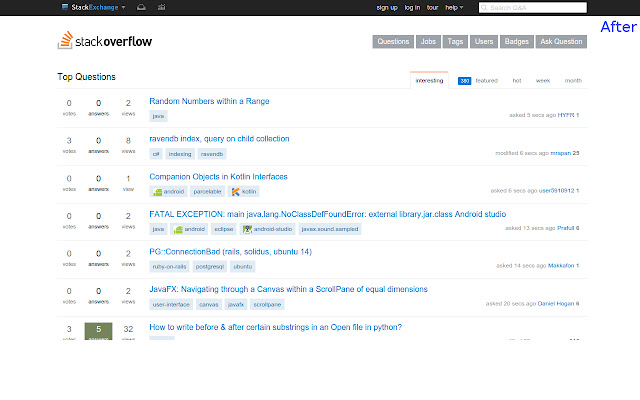Click the 8 views count on ravendb row
This screenshot has width=640, height=400.
128,141
